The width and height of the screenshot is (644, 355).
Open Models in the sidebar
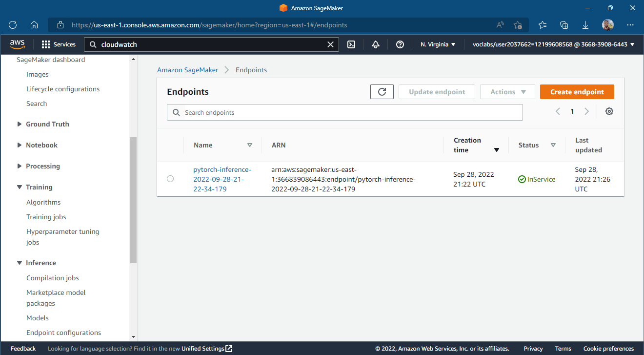(38, 318)
